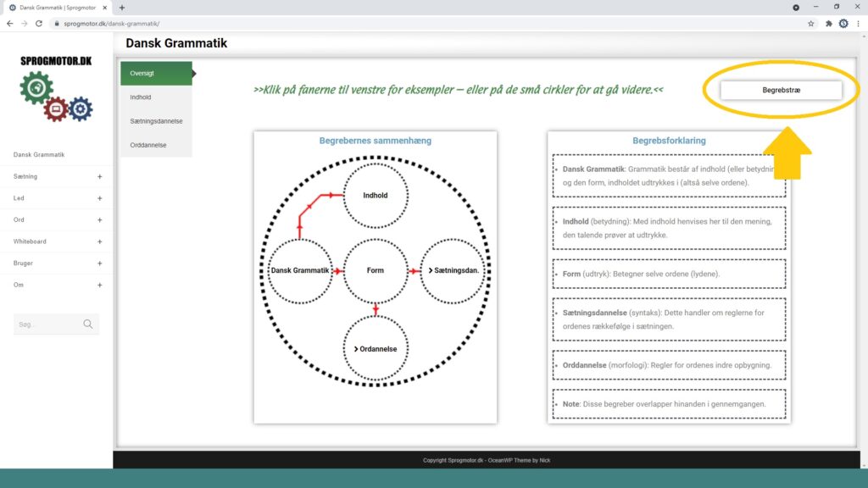868x488 pixels.
Task: Bookmark this page with the star icon
Action: pos(811,24)
